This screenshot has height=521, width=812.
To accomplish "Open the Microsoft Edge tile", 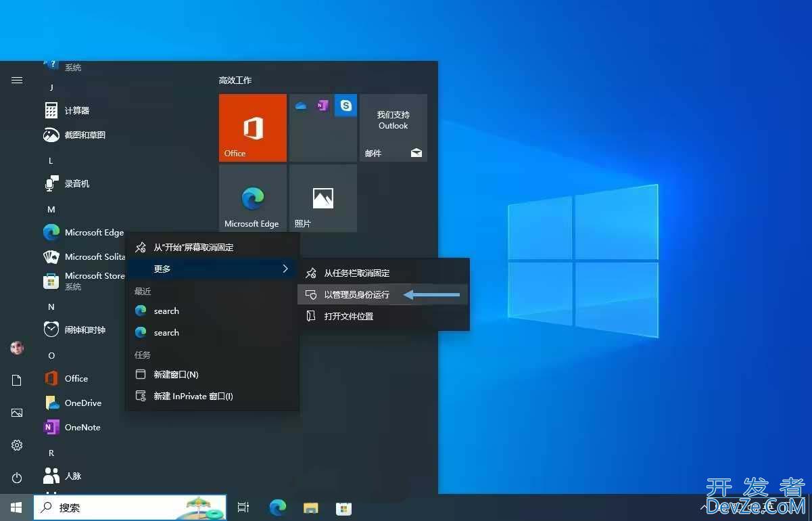I will pos(253,198).
